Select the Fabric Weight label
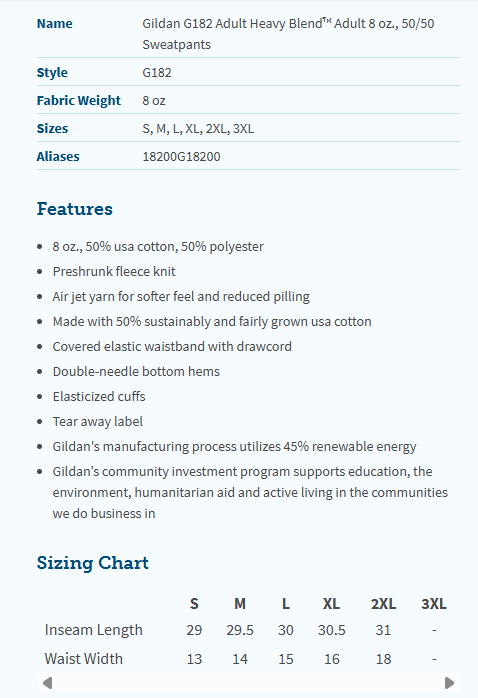 point(78,101)
